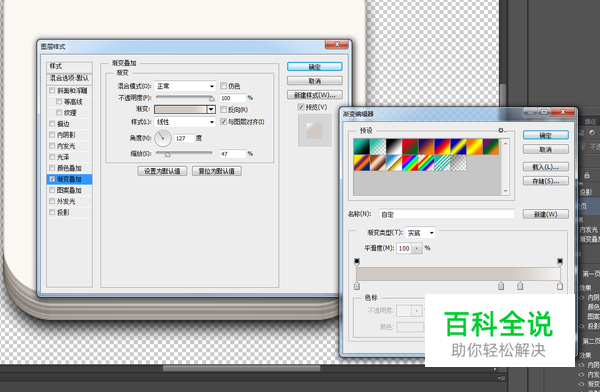Select the 内发光 inner glow row
Image resolution: width=600 pixels, height=392 pixels.
click(69, 146)
